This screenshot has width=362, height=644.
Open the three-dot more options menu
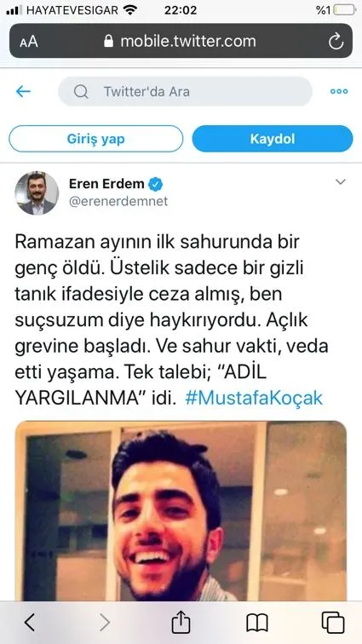click(339, 91)
